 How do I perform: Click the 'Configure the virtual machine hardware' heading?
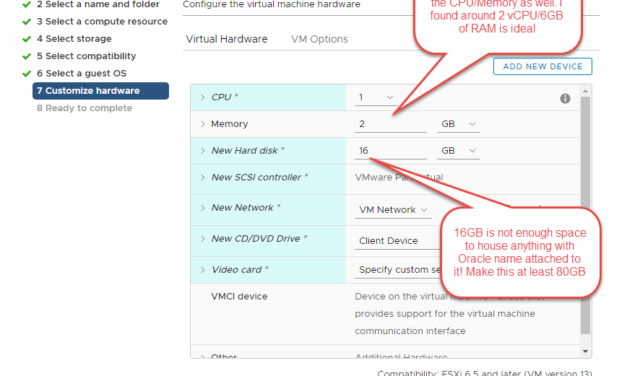[x=271, y=4]
